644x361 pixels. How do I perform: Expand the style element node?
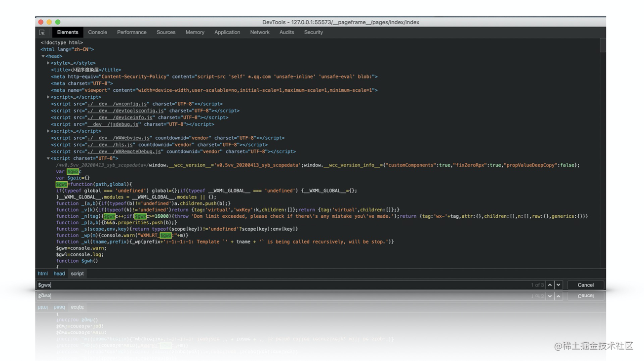coord(48,63)
